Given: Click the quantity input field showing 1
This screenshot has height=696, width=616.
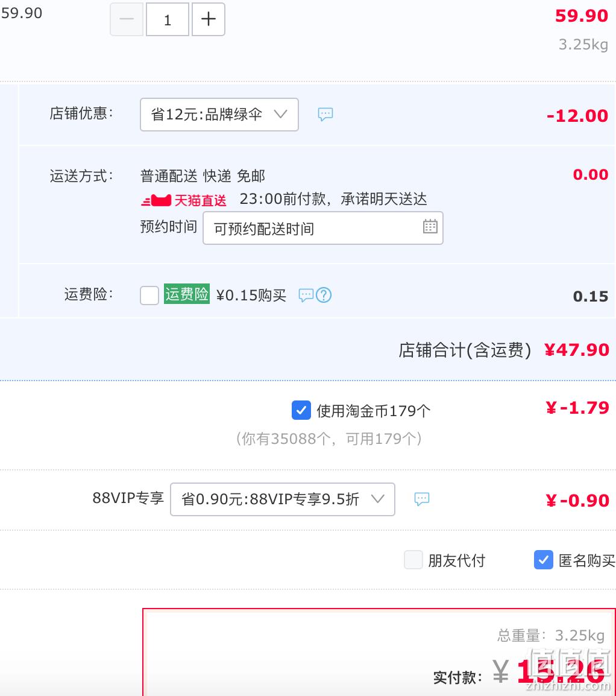Looking at the screenshot, I should point(167,19).
